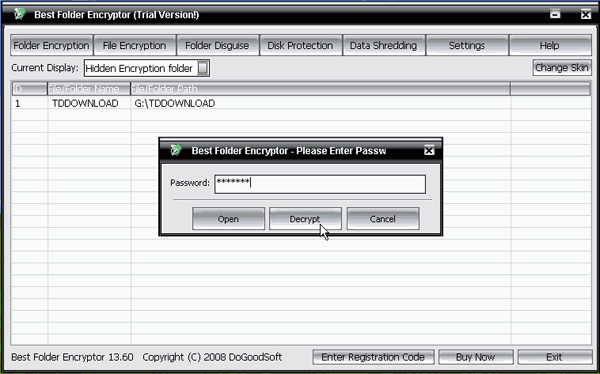Sort by File/Folder Path column header
600x374 pixels.
point(320,89)
